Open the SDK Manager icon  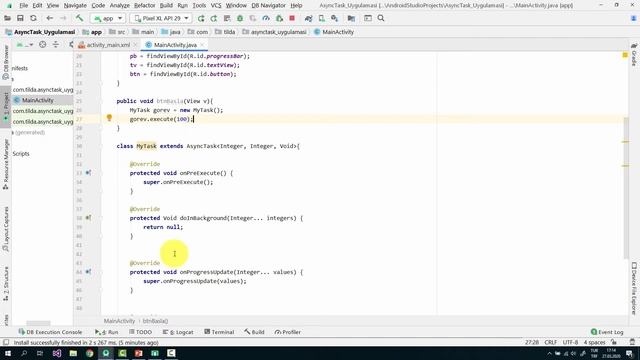[335, 18]
